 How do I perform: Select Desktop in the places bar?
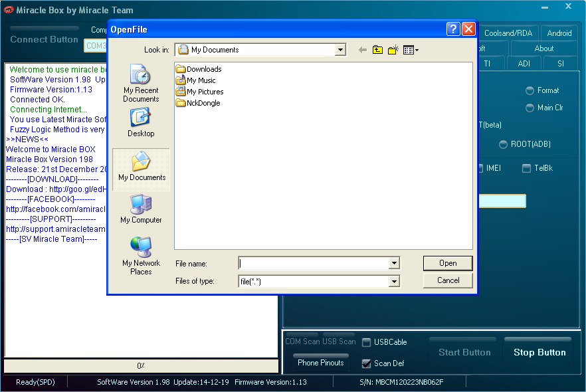pos(141,122)
